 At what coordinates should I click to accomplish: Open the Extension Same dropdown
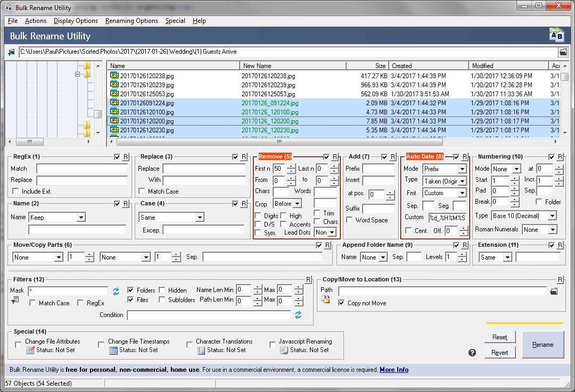tap(507, 257)
